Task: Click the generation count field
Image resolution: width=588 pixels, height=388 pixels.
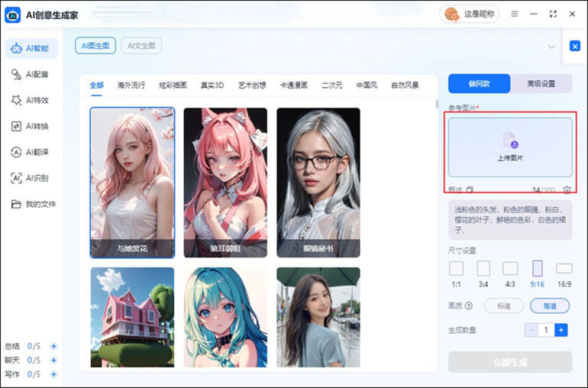Action: (x=546, y=330)
